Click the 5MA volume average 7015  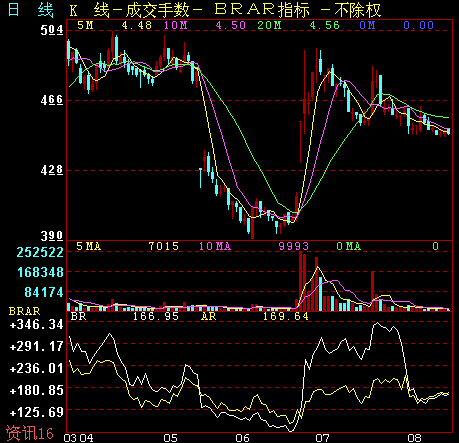[164, 246]
